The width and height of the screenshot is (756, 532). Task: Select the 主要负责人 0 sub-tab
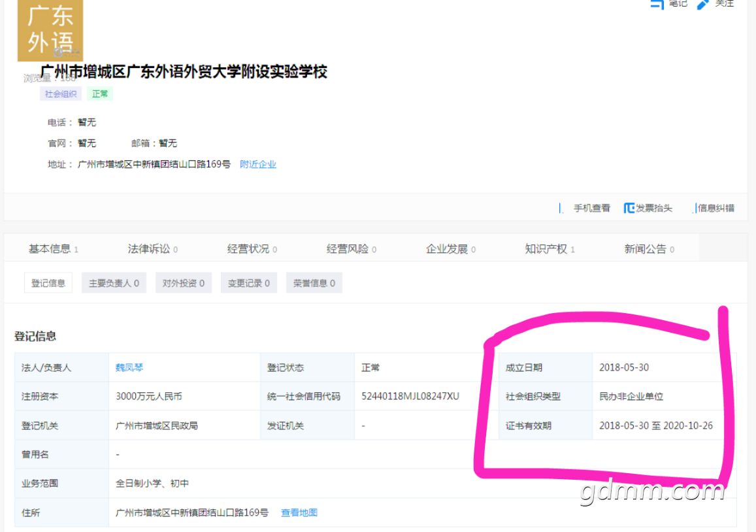tap(114, 282)
